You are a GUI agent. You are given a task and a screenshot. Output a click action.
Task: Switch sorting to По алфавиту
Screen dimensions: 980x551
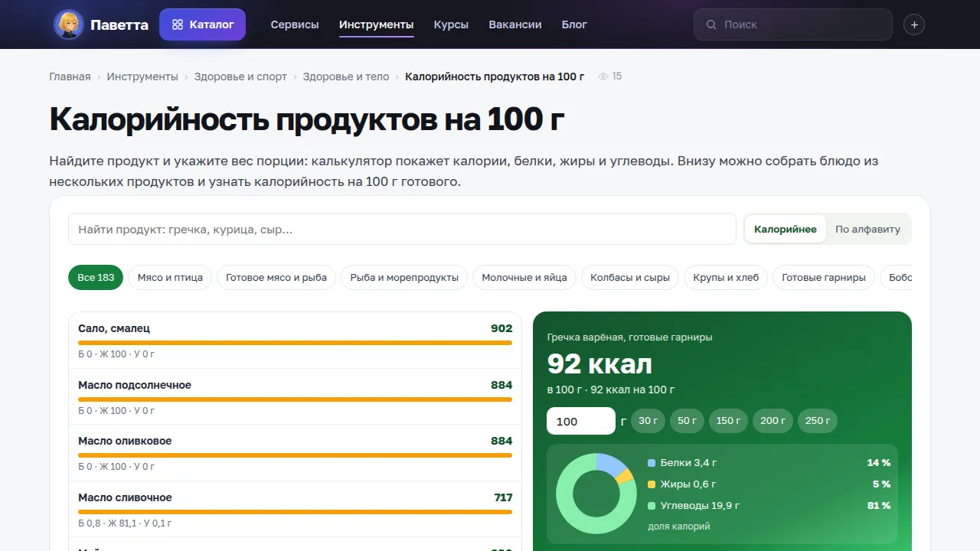click(x=868, y=229)
